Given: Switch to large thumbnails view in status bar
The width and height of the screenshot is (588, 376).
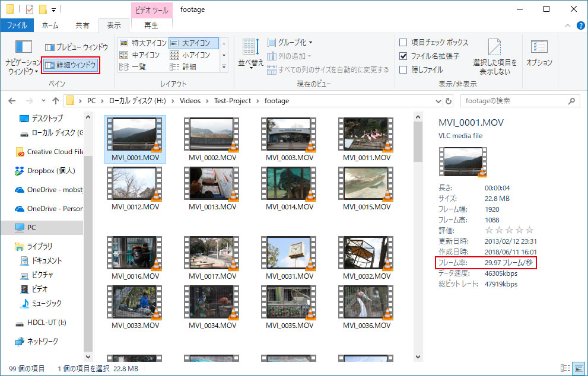Looking at the screenshot, I should [579, 368].
